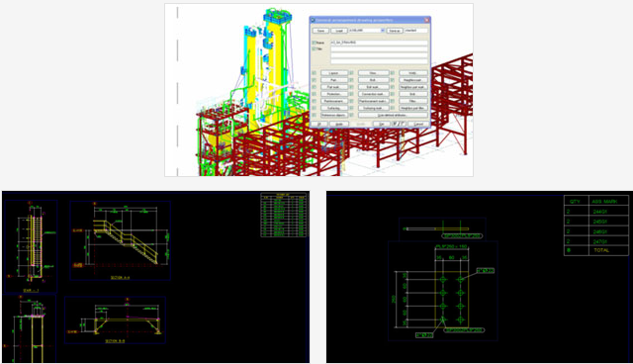Toggle checkbox beside Part mark button
The width and height of the screenshot is (633, 364).
[x=315, y=87]
